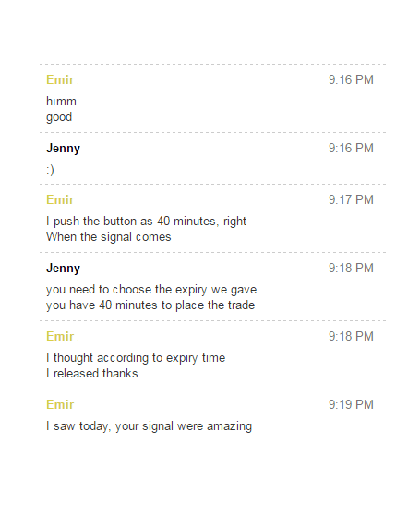
Task: Click the first 9:16 PM timestamp beside Emir
Action: coord(351,79)
